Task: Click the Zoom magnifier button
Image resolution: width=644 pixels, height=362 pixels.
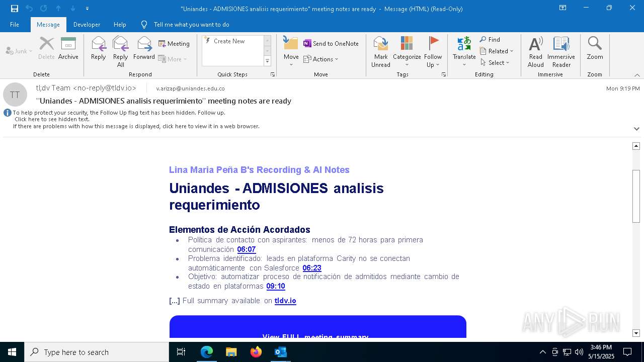Action: point(595,48)
